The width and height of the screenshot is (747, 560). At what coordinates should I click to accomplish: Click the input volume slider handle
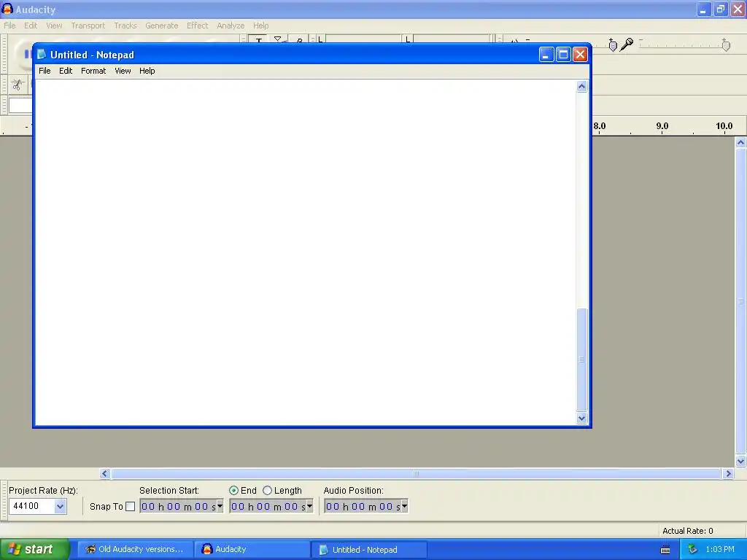tap(726, 45)
